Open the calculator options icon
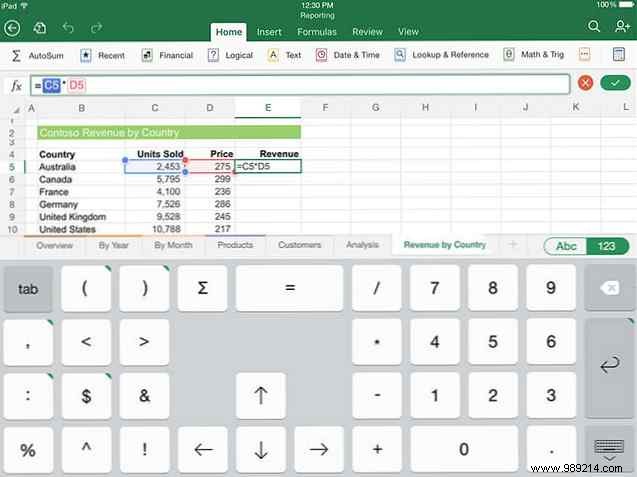 coord(618,54)
